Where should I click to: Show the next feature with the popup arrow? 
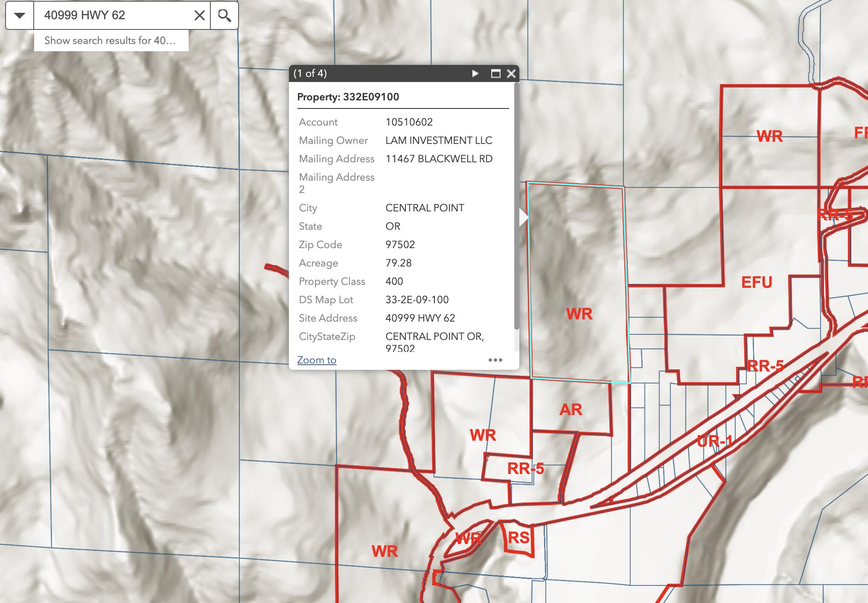point(475,73)
